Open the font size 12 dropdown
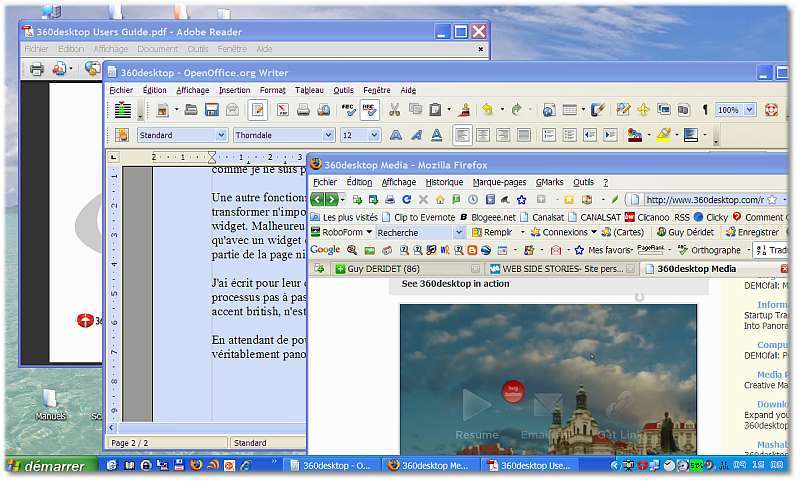This screenshot has width=800, height=483. tap(374, 135)
